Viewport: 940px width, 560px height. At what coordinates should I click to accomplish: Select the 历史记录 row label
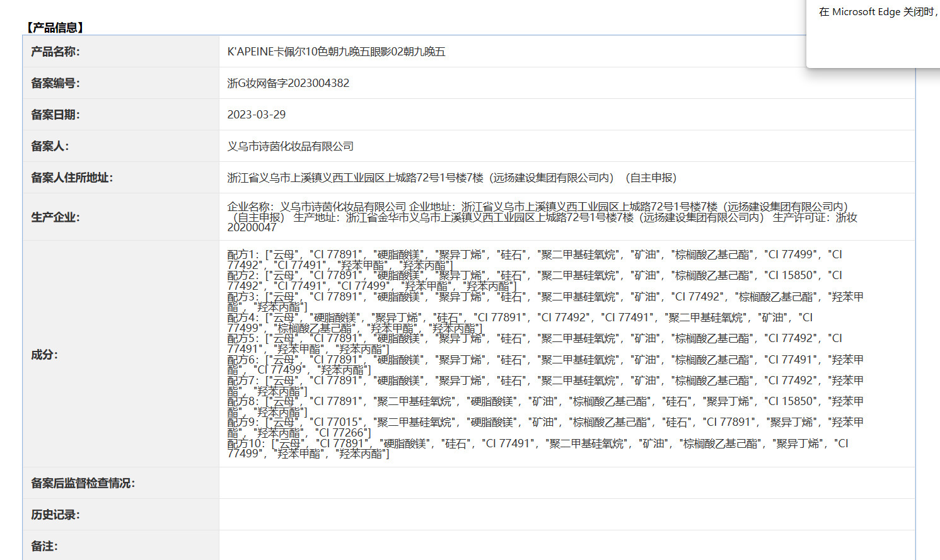(x=55, y=515)
